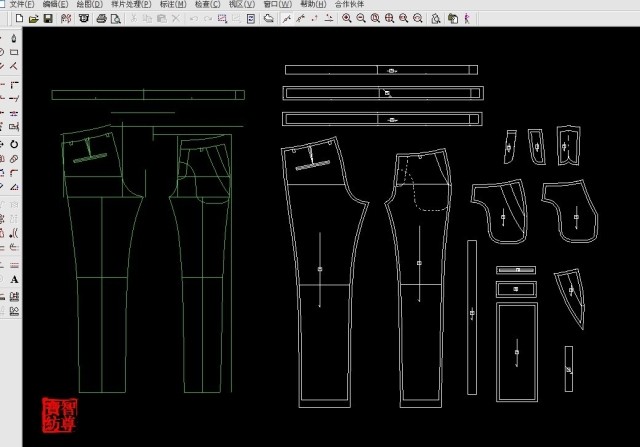Open the 编辑(E) menu

coord(56,5)
